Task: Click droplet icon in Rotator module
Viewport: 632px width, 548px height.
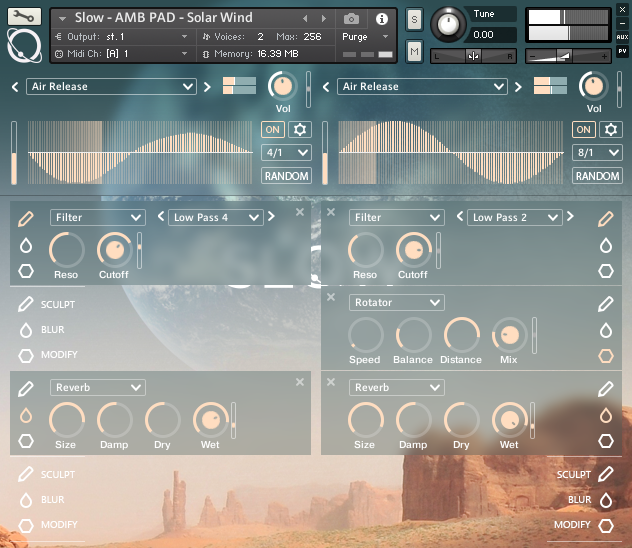Action: click(x=606, y=330)
